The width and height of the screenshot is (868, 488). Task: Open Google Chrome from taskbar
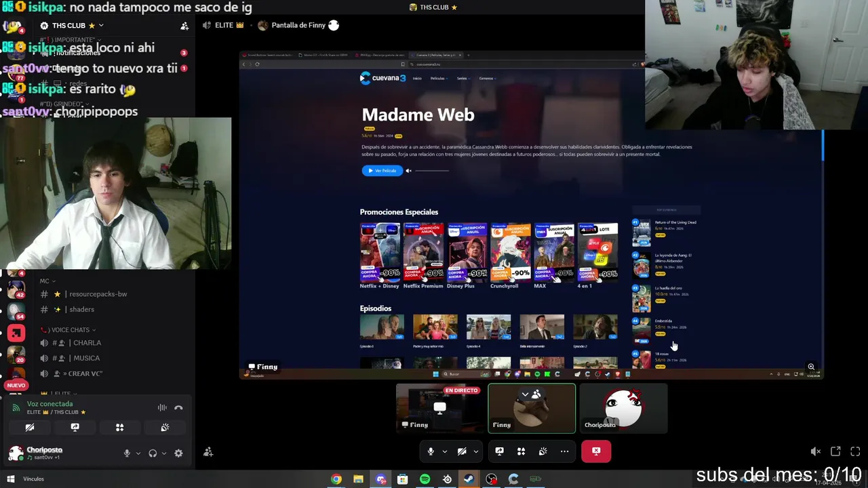[x=336, y=479]
